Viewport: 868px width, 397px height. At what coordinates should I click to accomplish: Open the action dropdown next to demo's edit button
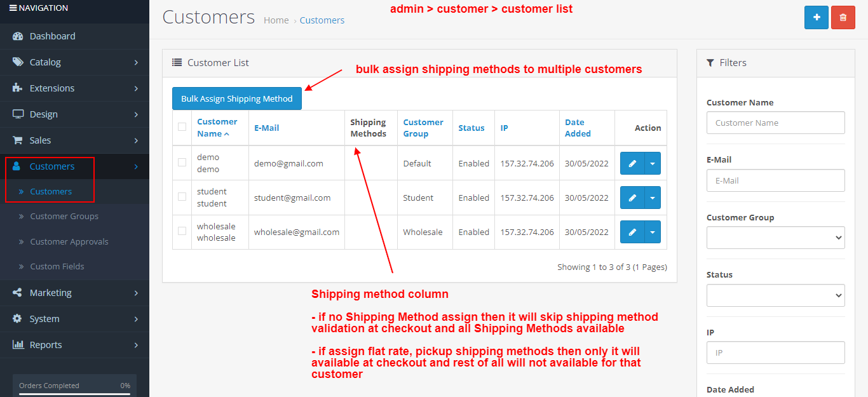pos(653,163)
